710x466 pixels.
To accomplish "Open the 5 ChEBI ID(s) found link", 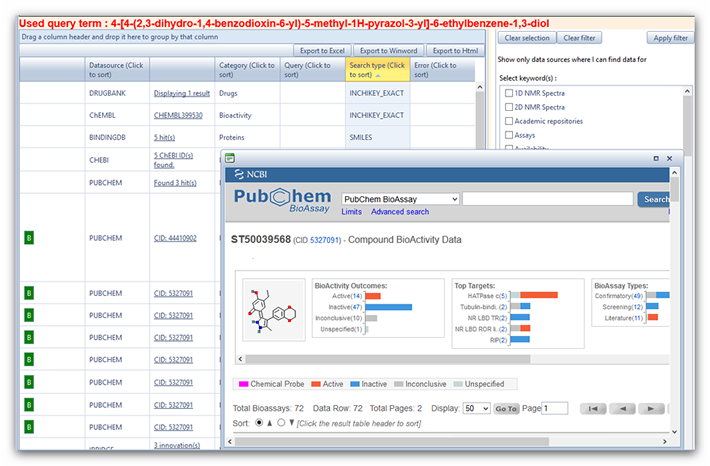I will tap(173, 160).
